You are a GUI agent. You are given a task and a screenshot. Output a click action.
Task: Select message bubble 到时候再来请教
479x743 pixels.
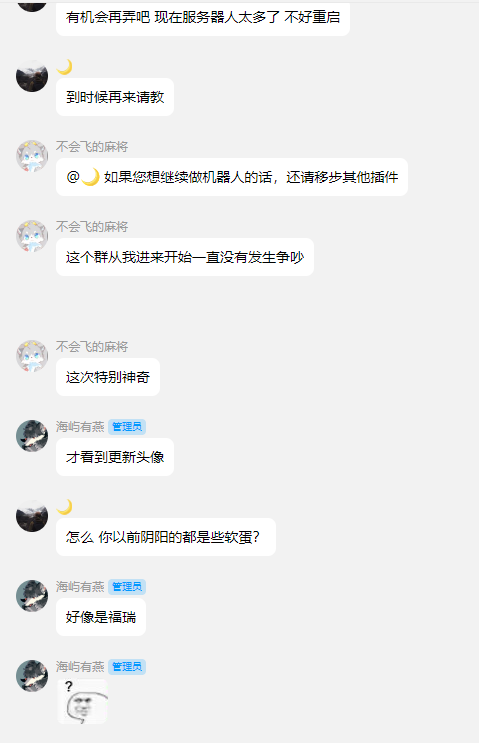coord(115,97)
